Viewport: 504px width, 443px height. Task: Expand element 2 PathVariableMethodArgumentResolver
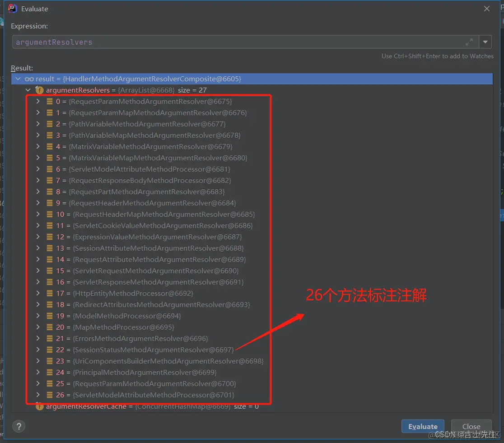click(38, 124)
